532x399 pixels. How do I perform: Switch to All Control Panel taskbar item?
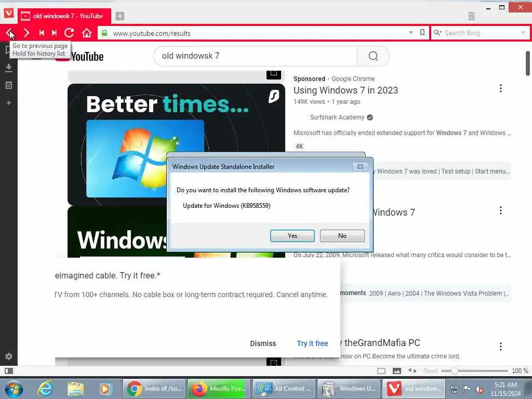[x=284, y=389]
